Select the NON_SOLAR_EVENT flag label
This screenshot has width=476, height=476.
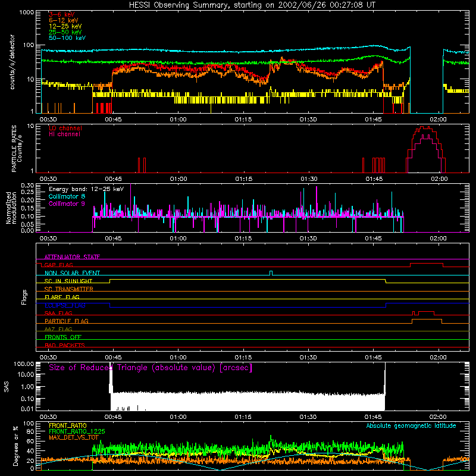point(72,273)
